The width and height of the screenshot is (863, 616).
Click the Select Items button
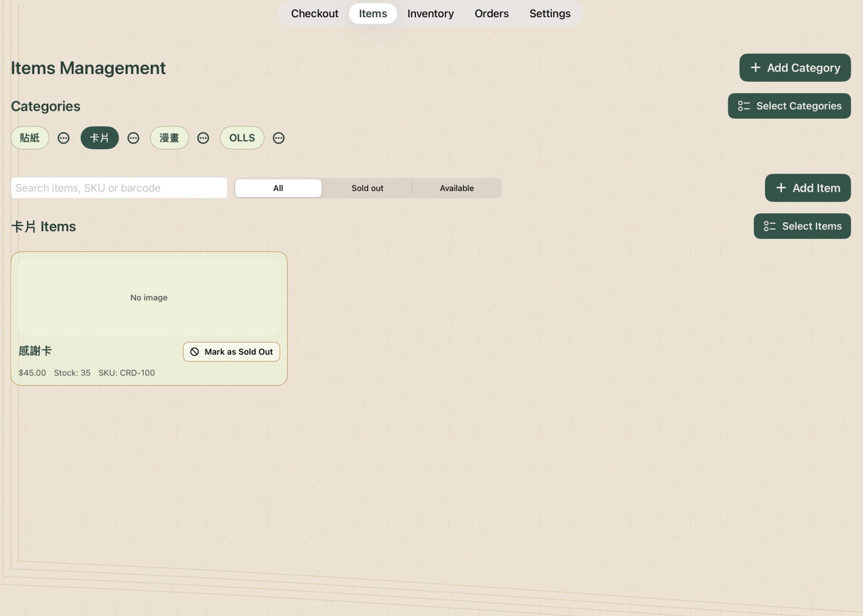pos(802,226)
